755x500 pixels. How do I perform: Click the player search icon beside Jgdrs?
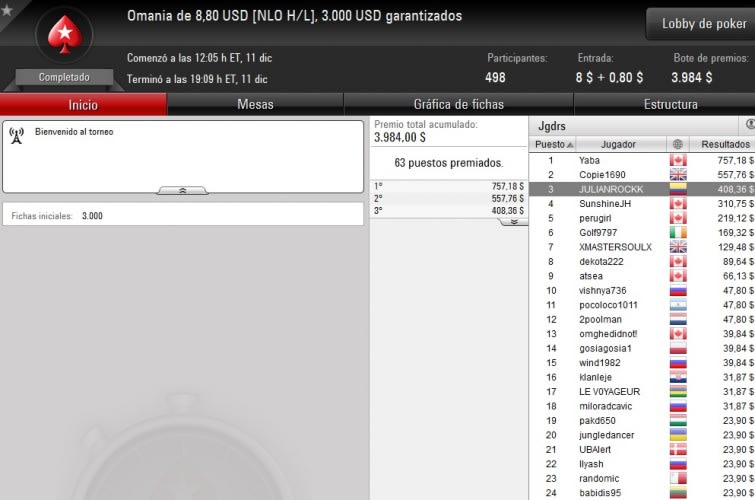749,125
